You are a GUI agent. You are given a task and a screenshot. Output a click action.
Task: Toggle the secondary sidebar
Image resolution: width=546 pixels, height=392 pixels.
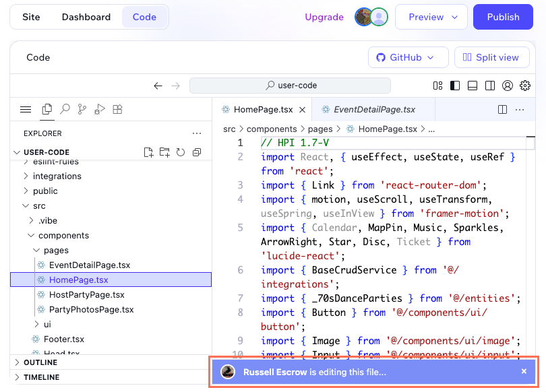tap(489, 86)
